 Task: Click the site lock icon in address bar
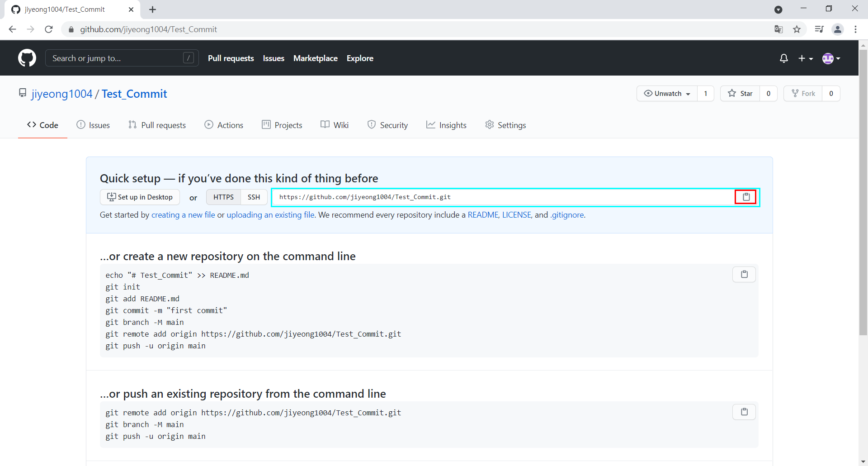71,29
